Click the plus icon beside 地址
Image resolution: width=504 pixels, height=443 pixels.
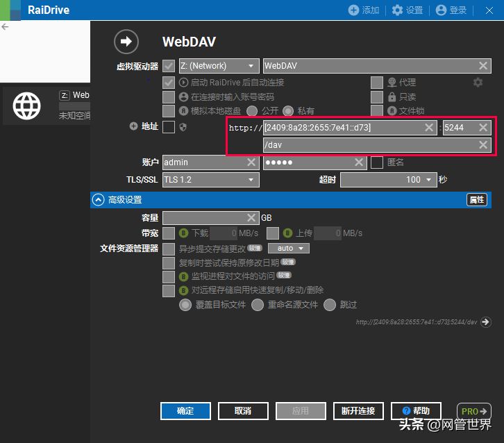(x=133, y=126)
